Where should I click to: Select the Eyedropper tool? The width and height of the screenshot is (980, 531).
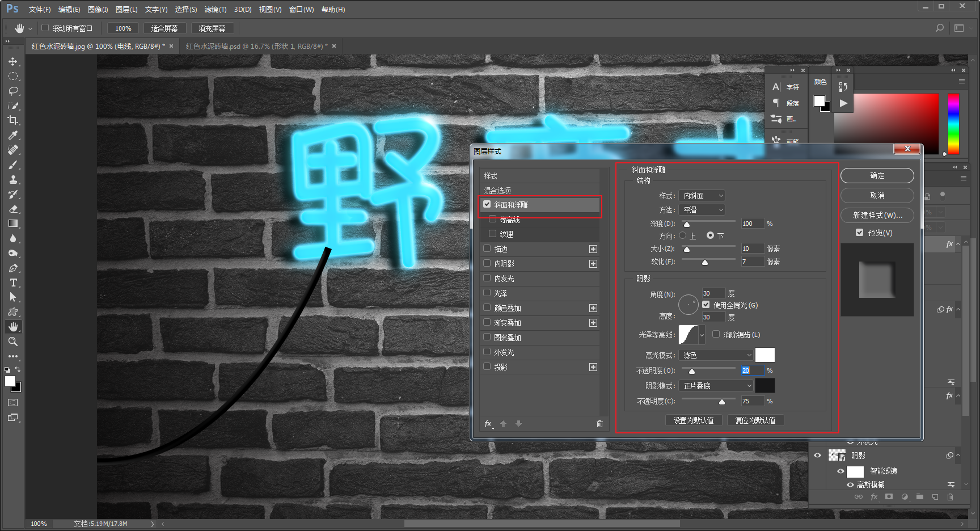[x=13, y=135]
